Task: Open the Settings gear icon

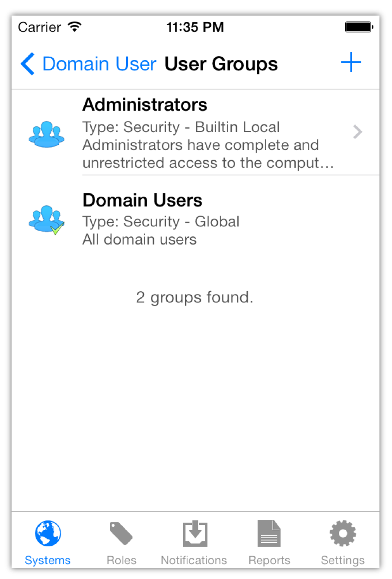Action: tap(343, 533)
